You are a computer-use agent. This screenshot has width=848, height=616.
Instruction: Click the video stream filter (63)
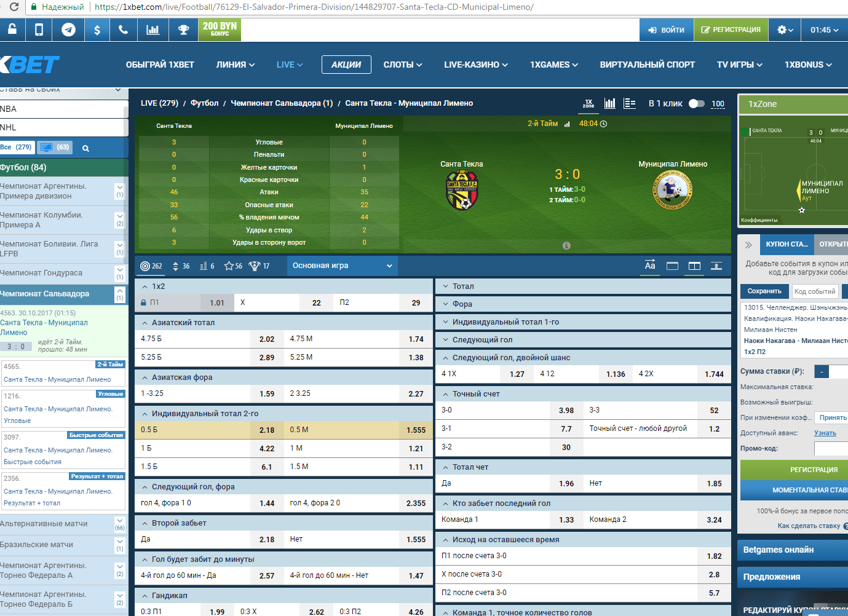[55, 148]
